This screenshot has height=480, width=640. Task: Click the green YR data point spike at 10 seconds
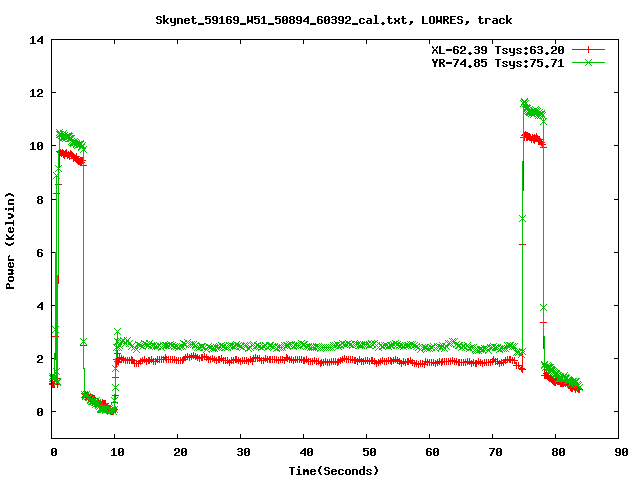click(x=118, y=332)
